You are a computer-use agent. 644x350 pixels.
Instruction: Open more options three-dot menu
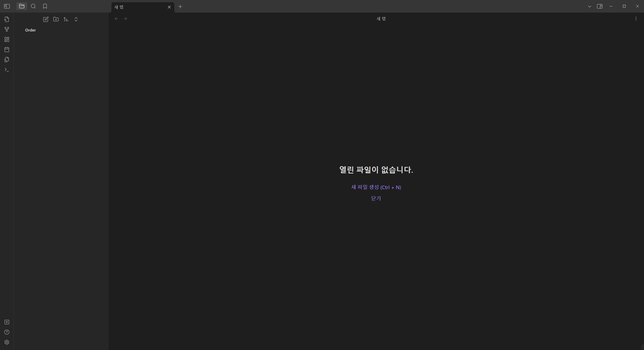636,19
